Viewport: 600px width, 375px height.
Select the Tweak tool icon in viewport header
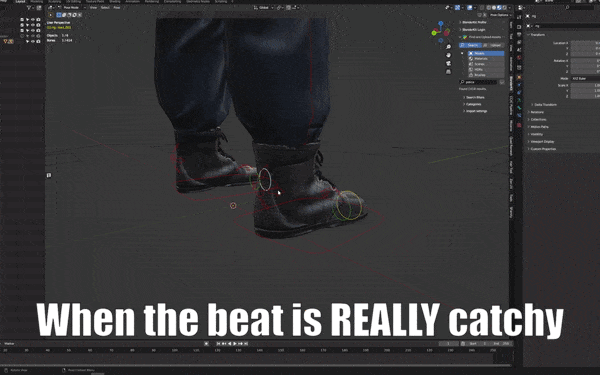51,15
